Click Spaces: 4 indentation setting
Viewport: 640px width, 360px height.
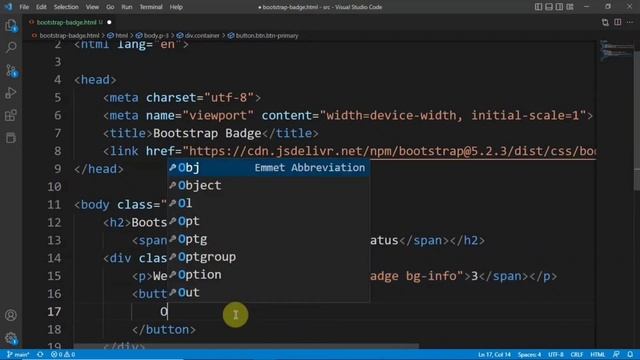tap(529, 355)
